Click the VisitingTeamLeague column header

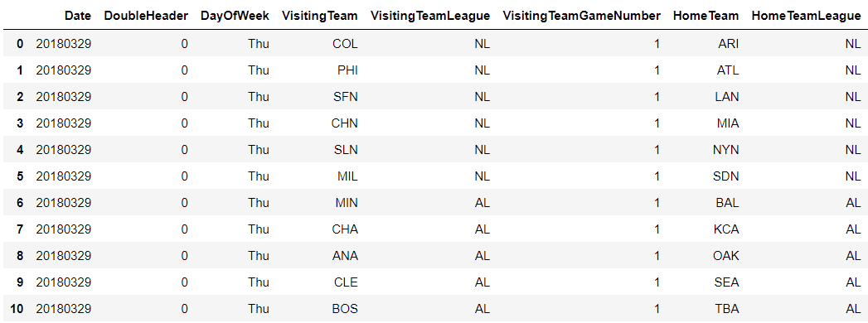pyautogui.click(x=430, y=16)
